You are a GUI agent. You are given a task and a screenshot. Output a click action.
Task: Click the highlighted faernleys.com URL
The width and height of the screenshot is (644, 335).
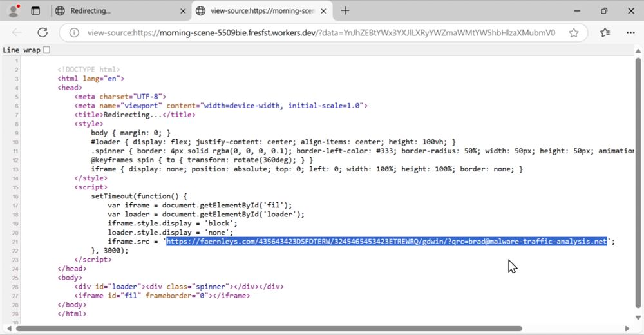tap(386, 242)
